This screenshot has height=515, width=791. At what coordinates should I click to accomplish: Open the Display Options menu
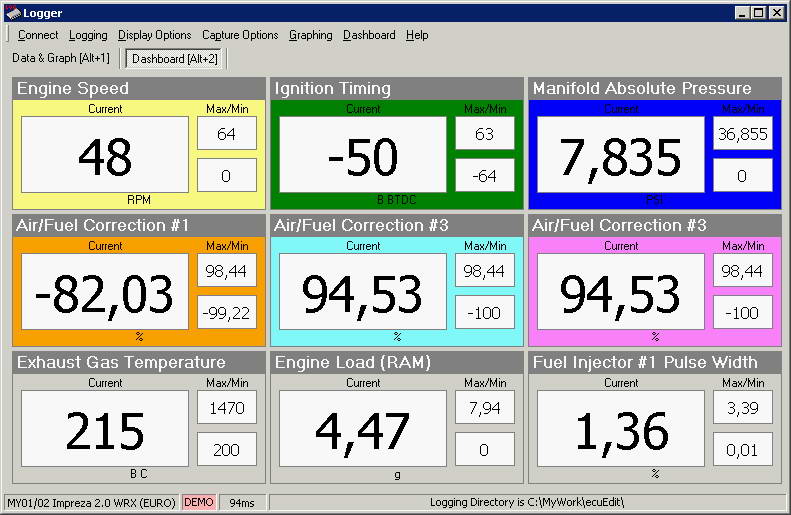(x=155, y=35)
